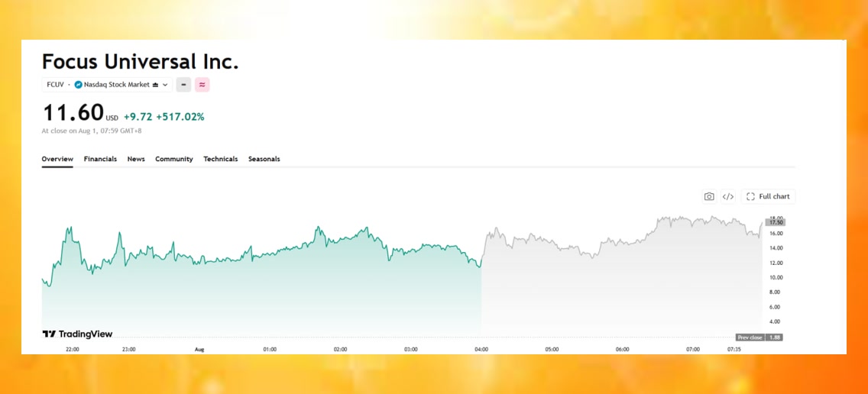
Task: Click the 4.00 price axis label
Action: (776, 321)
